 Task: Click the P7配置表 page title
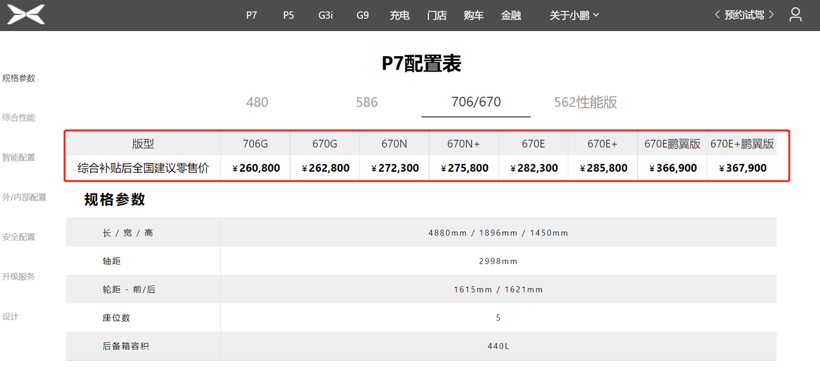click(422, 64)
